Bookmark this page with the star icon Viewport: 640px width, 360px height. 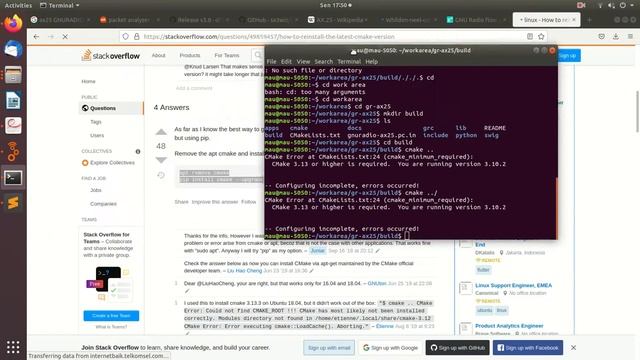click(x=541, y=36)
